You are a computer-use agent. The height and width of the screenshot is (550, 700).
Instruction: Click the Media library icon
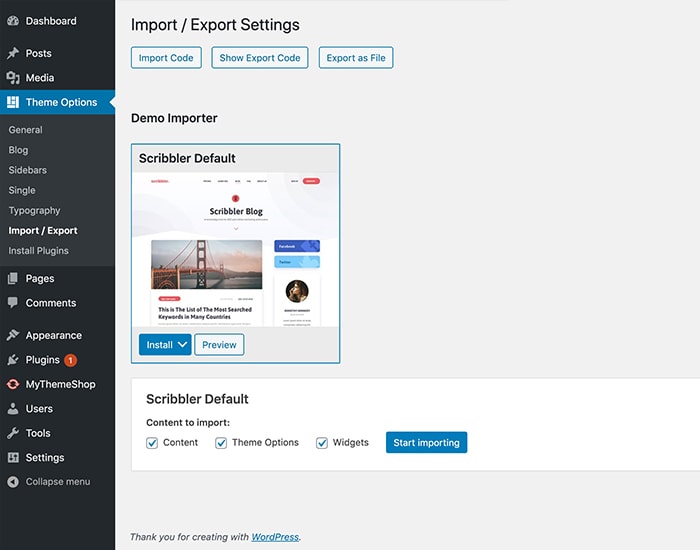[x=13, y=78]
